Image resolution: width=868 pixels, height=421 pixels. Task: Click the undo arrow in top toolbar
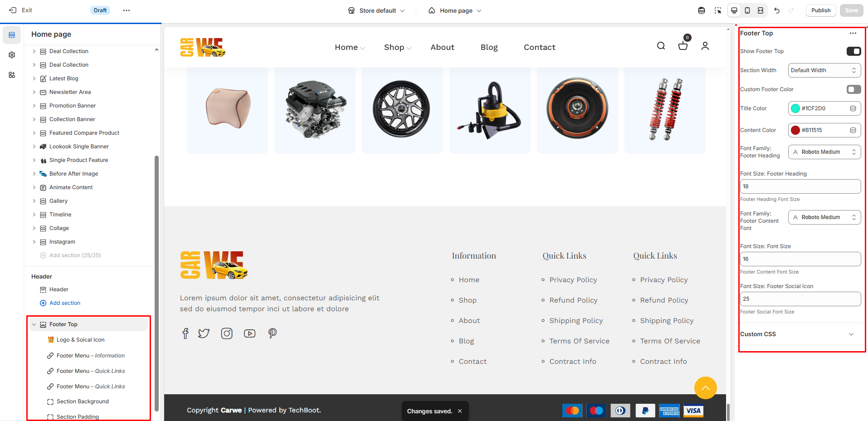pyautogui.click(x=777, y=10)
